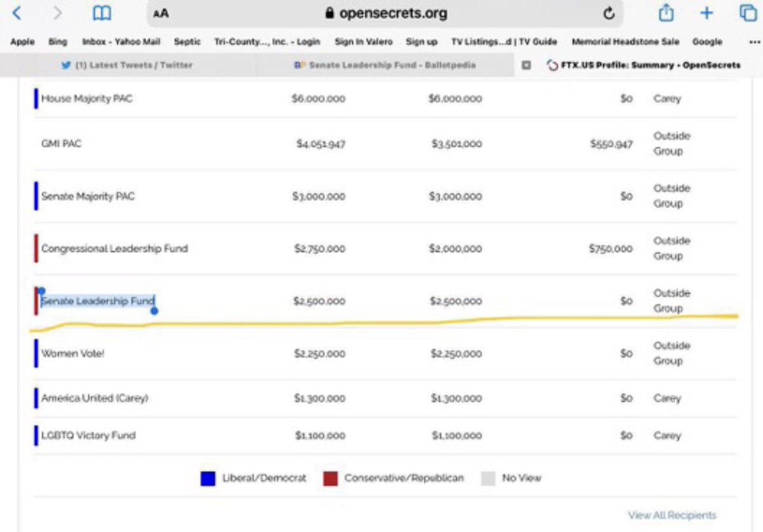Click the red Conservative/Republican legend swatch

(x=330, y=478)
